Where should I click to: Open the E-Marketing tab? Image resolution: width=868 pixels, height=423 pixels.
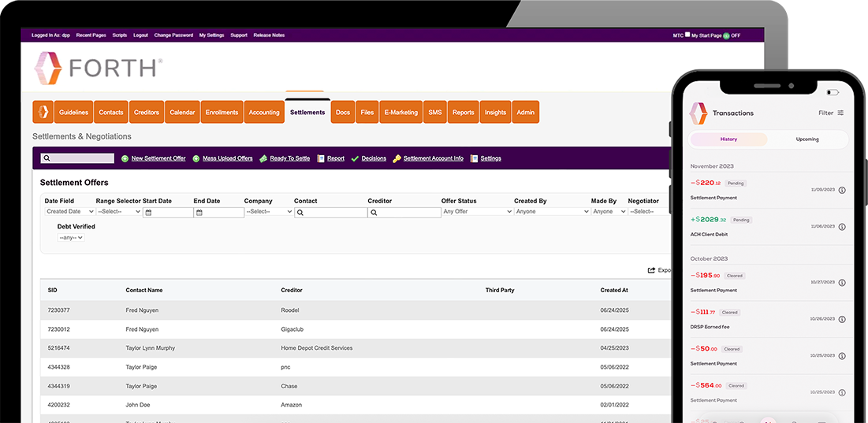[400, 112]
